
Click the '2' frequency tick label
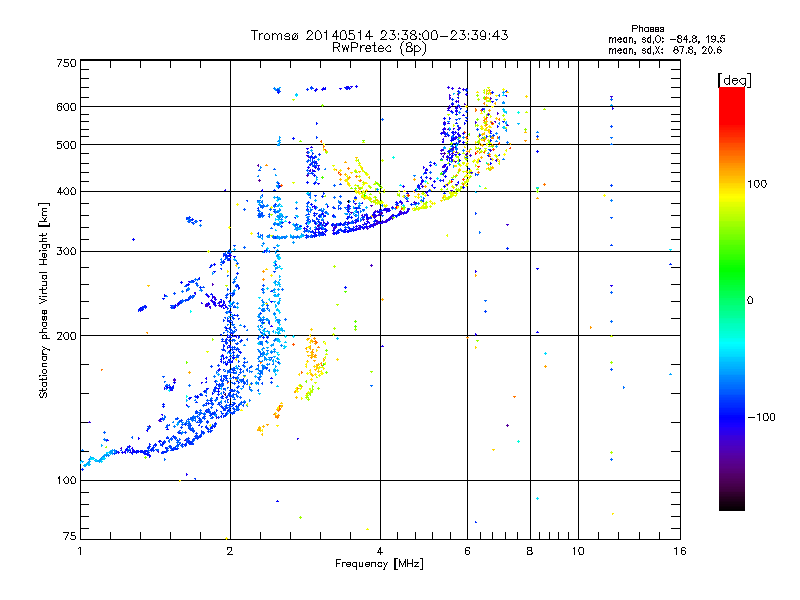(x=230, y=551)
